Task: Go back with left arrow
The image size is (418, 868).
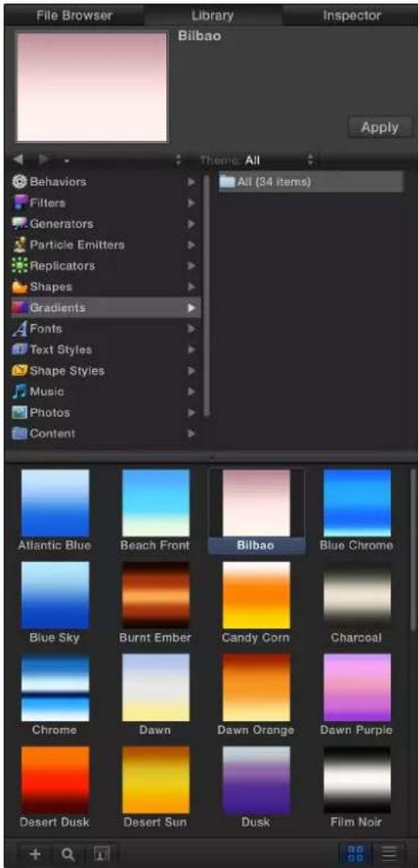Action: 18,160
